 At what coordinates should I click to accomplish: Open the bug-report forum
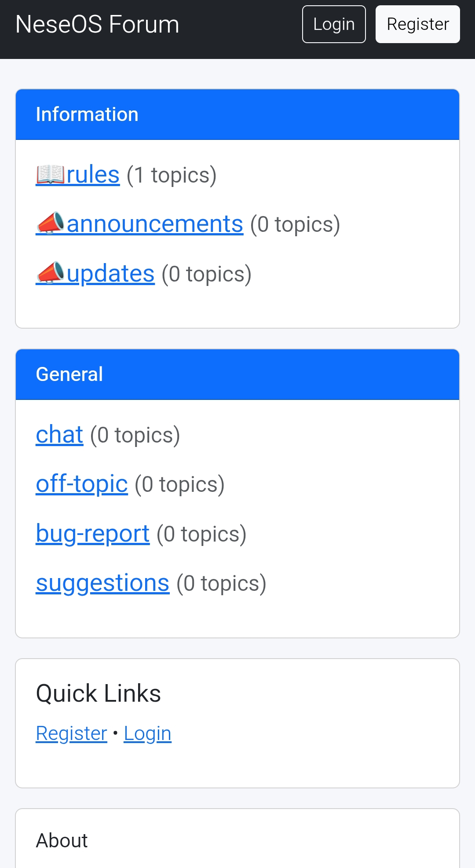(93, 534)
